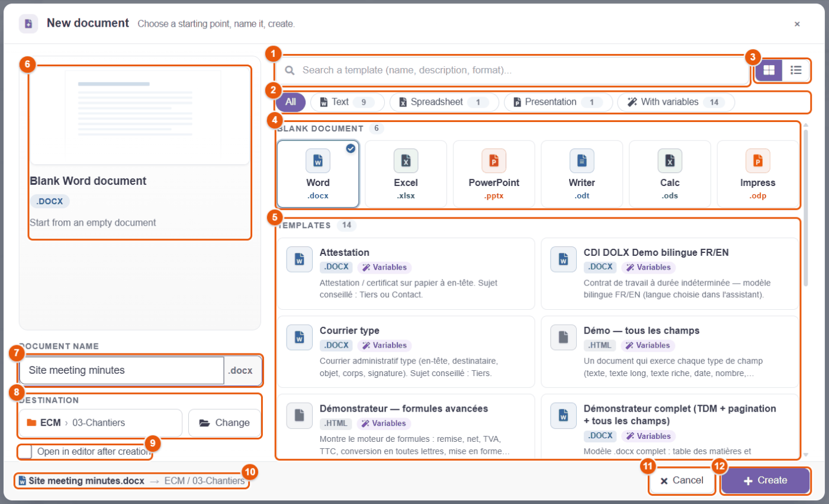Click the New document header icon
This screenshot has height=504, width=829.
(28, 24)
